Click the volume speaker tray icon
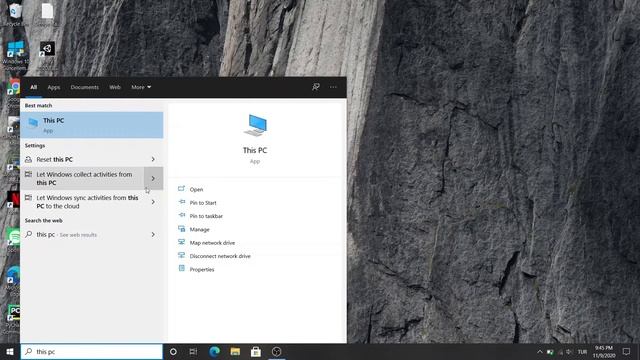Screen dimensions: 640x360 (x=569, y=352)
